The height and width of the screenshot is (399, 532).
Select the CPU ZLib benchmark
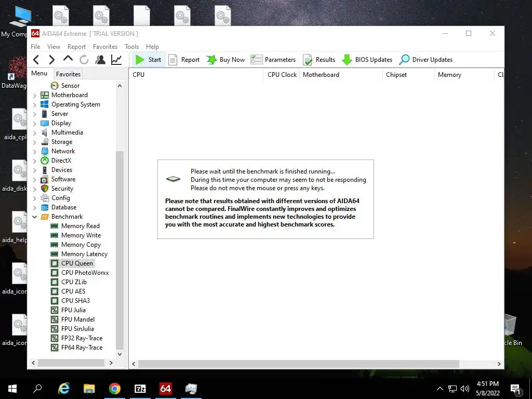69,282
